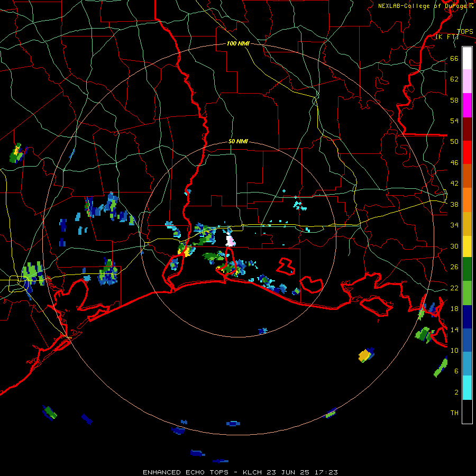Click the 30 legend value

(x=454, y=246)
